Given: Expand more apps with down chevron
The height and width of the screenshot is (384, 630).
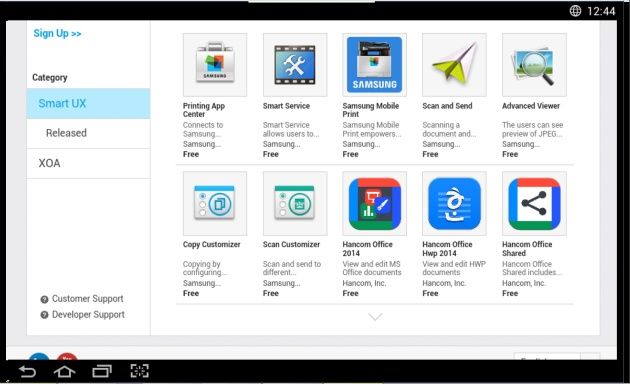Looking at the screenshot, I should [375, 317].
